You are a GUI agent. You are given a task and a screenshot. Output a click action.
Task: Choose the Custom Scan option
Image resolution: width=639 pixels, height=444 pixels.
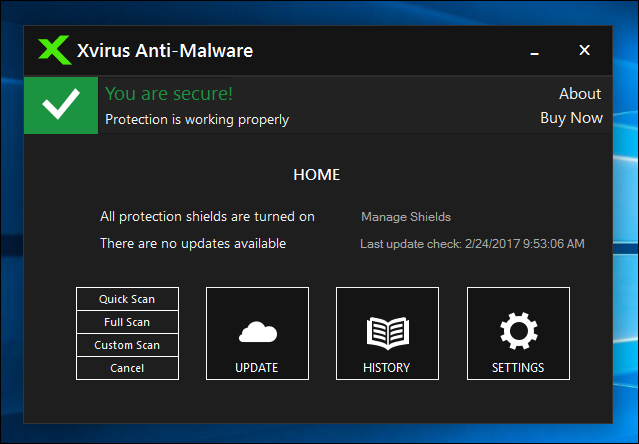click(127, 345)
